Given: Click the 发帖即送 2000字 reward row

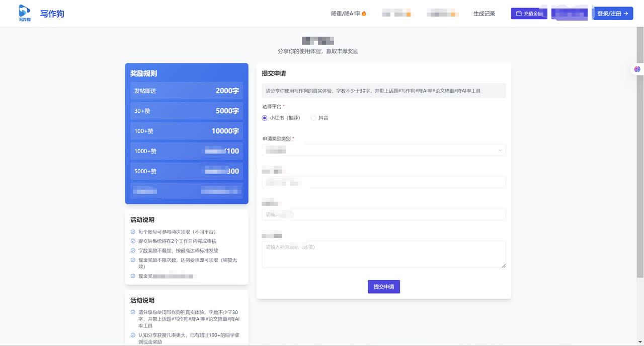Looking at the screenshot, I should coord(187,91).
